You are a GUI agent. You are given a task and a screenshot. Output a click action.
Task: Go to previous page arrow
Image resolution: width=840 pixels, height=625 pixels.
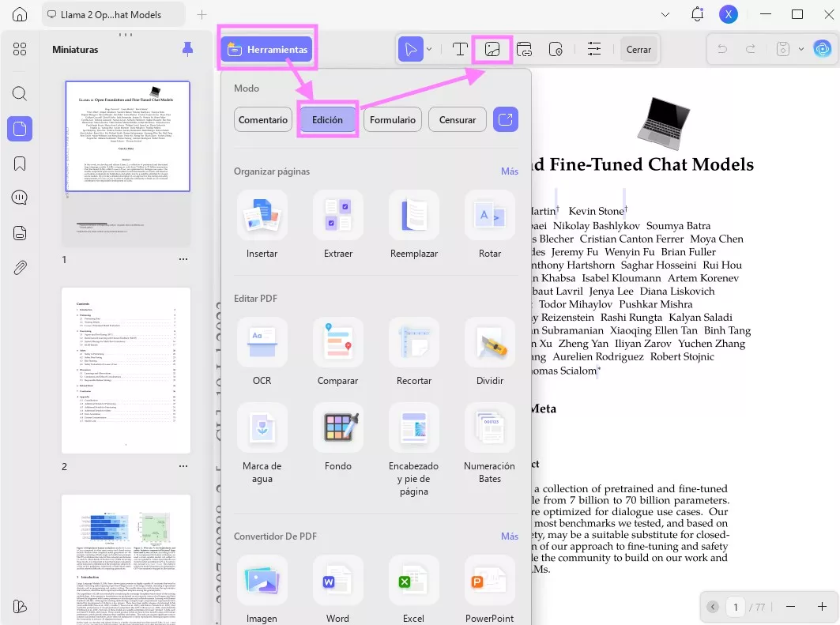pyautogui.click(x=713, y=606)
